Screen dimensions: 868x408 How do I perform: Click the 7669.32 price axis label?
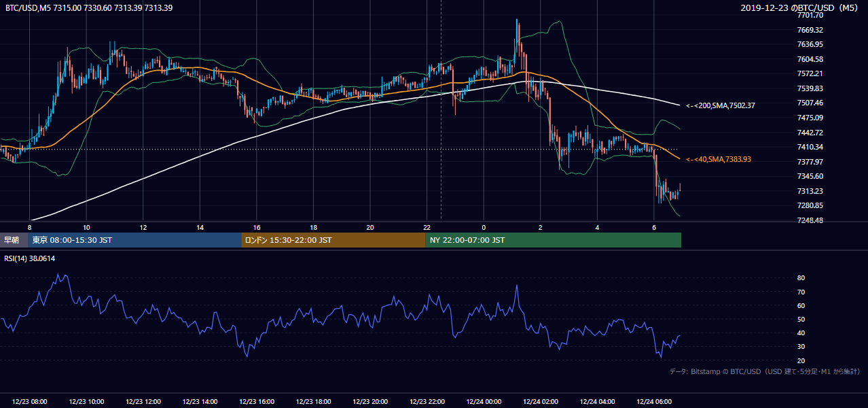(x=810, y=30)
